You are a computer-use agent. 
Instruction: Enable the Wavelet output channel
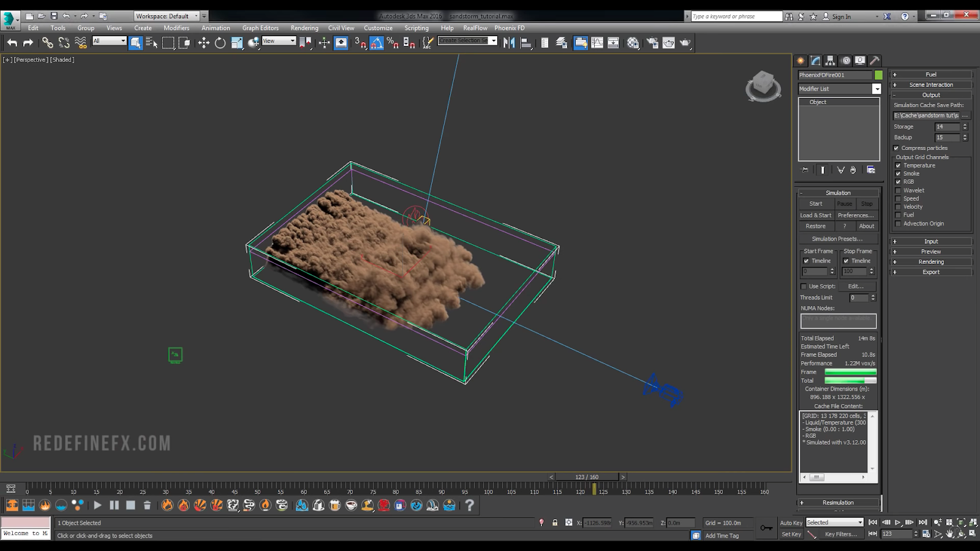[x=899, y=190]
